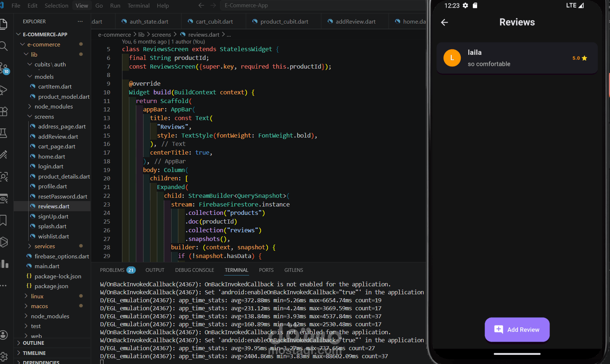Switch to the PORTS panel tab
The width and height of the screenshot is (610, 364).
[266, 270]
